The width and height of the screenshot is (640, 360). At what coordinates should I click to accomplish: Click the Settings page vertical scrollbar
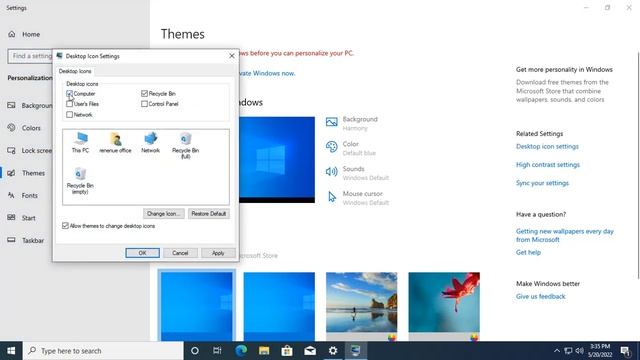click(638, 165)
